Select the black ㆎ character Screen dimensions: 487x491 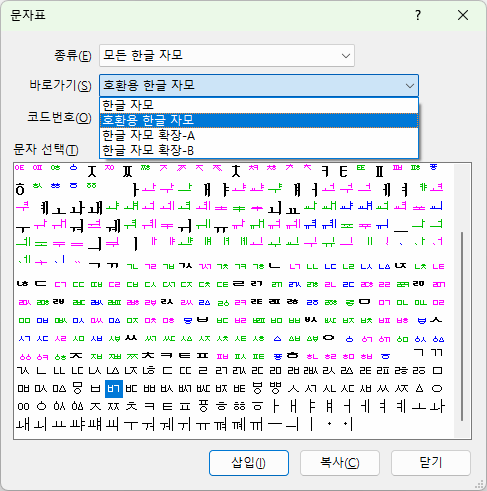click(348, 425)
